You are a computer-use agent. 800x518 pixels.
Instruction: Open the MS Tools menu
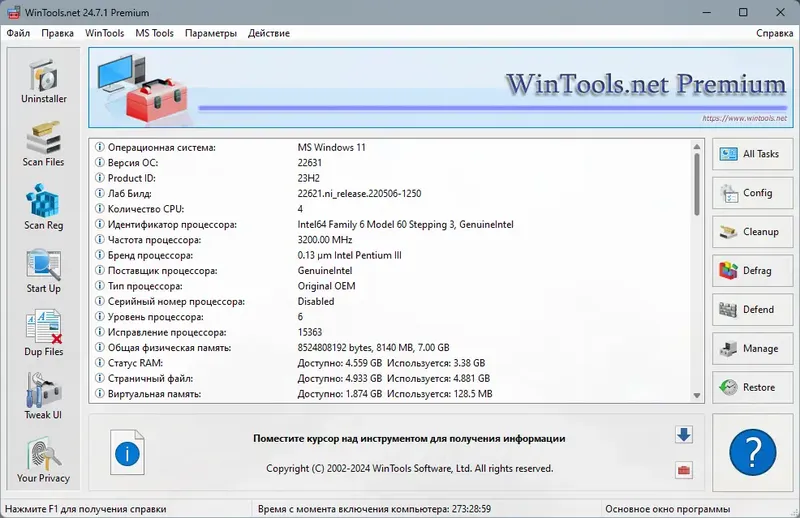point(154,33)
